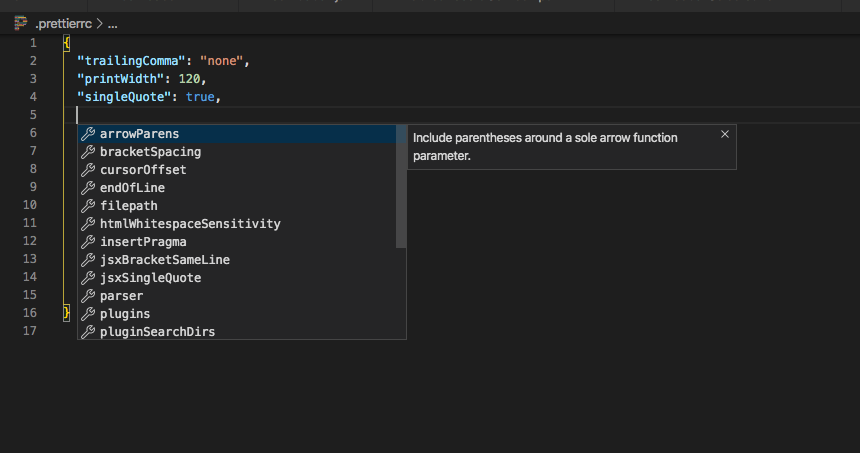Click the wrench icon beside jsxBracketSameLine
This screenshot has height=453, width=860.
coord(88,260)
